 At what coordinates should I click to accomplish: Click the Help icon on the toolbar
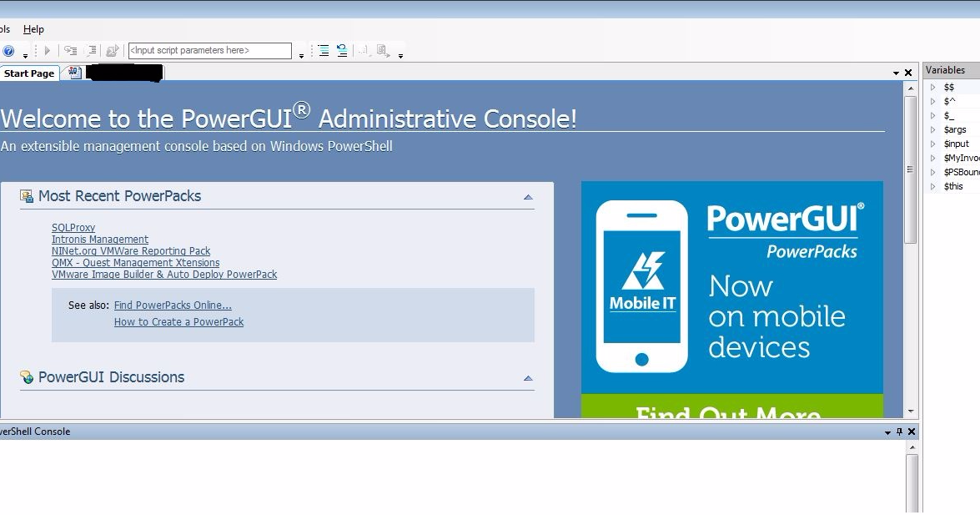8,50
